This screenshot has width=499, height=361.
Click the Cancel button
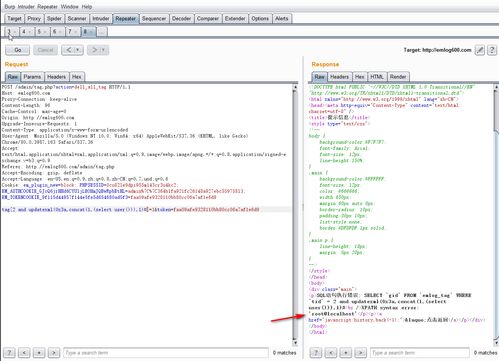point(45,50)
